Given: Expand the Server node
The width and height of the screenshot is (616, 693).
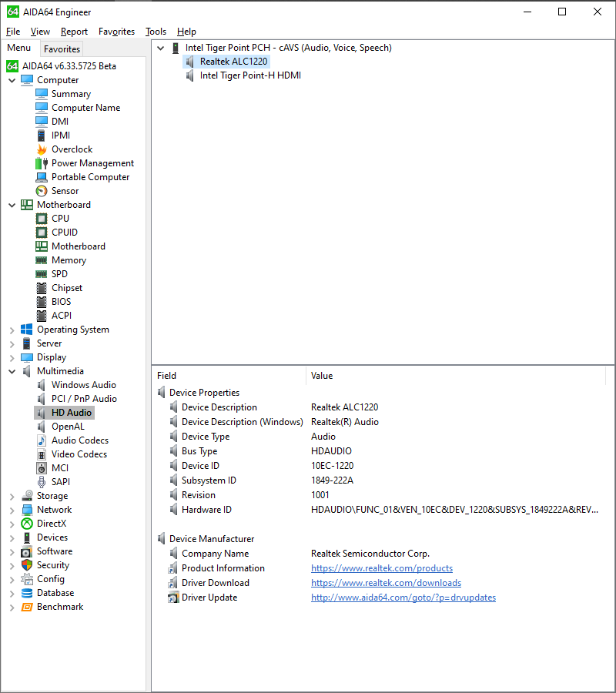Looking at the screenshot, I should [x=12, y=343].
